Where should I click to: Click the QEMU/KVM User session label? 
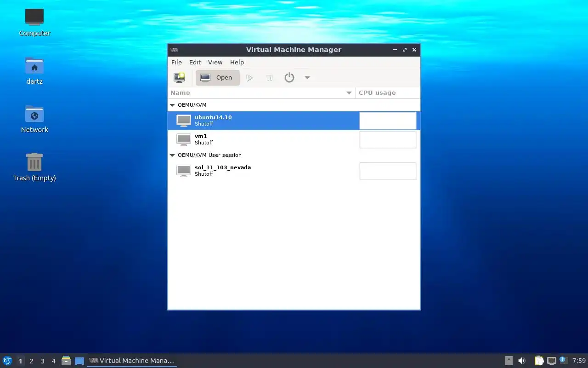(209, 155)
